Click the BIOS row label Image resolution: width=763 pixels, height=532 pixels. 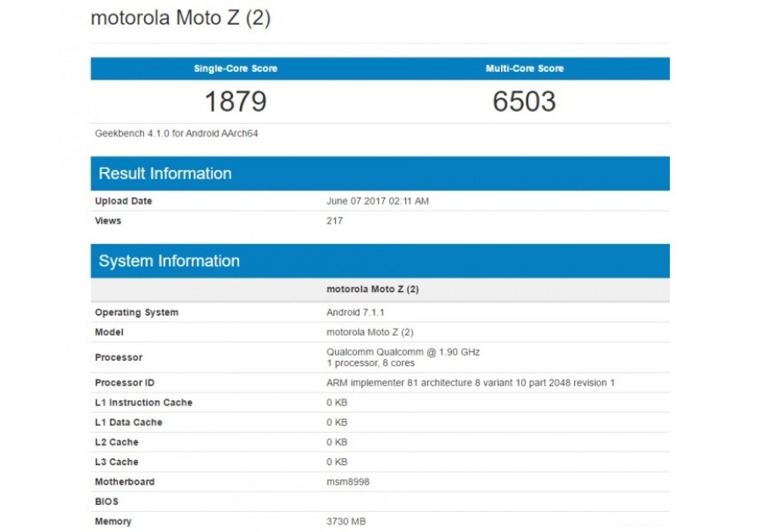click(x=107, y=502)
